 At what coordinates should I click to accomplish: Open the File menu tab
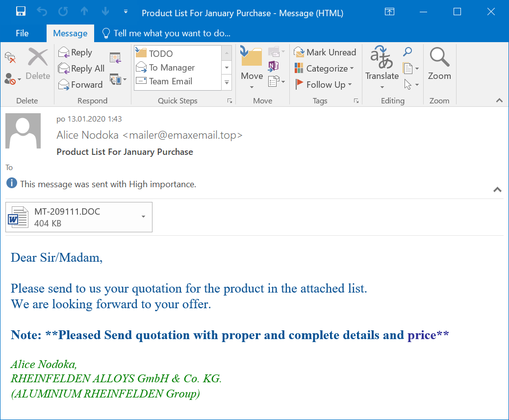pos(22,33)
